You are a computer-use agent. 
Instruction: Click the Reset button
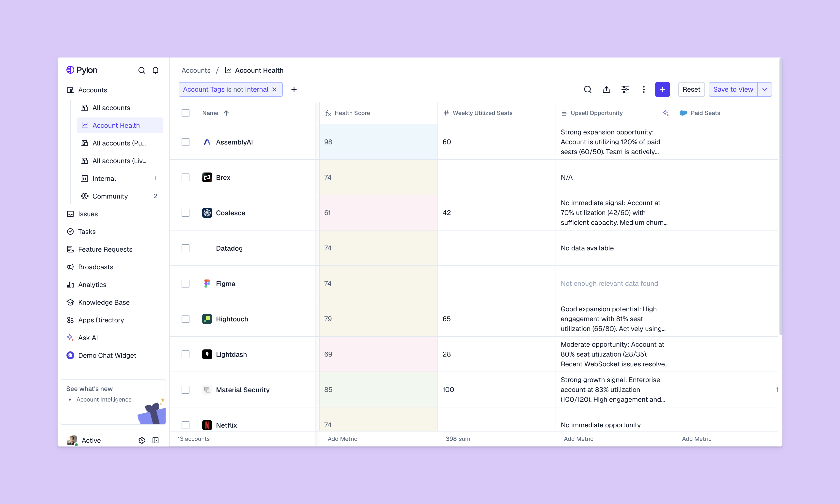[x=691, y=89]
